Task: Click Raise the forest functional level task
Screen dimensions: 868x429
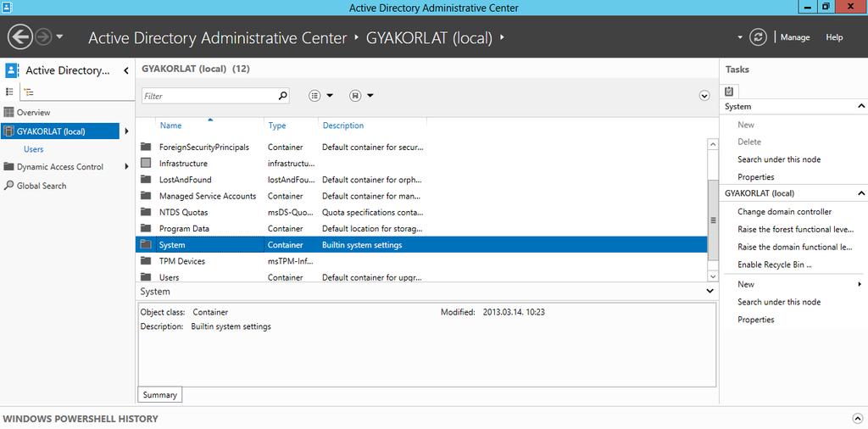Action: (795, 229)
